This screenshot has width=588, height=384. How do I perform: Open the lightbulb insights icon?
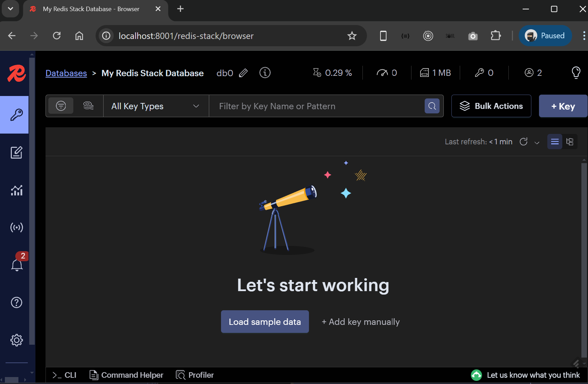coord(576,73)
